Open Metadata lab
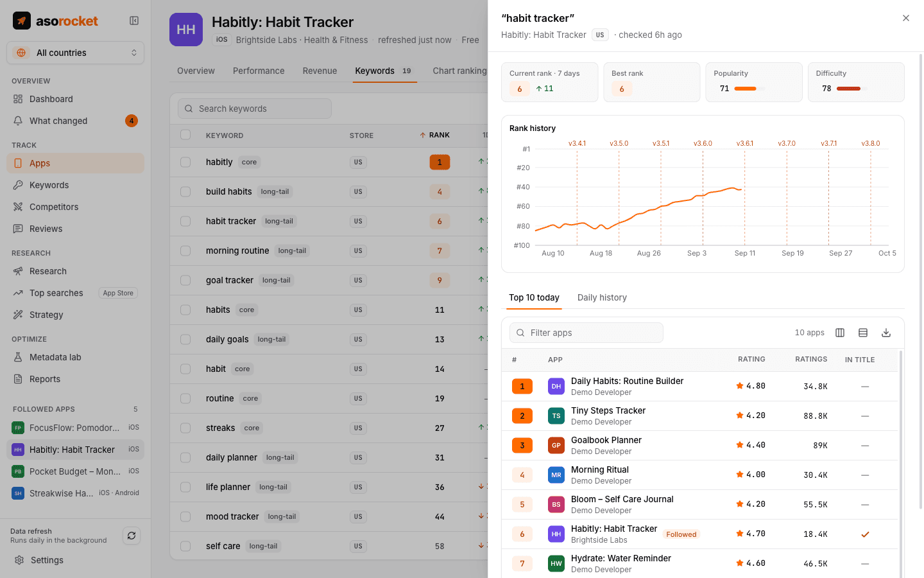 [x=75, y=357]
